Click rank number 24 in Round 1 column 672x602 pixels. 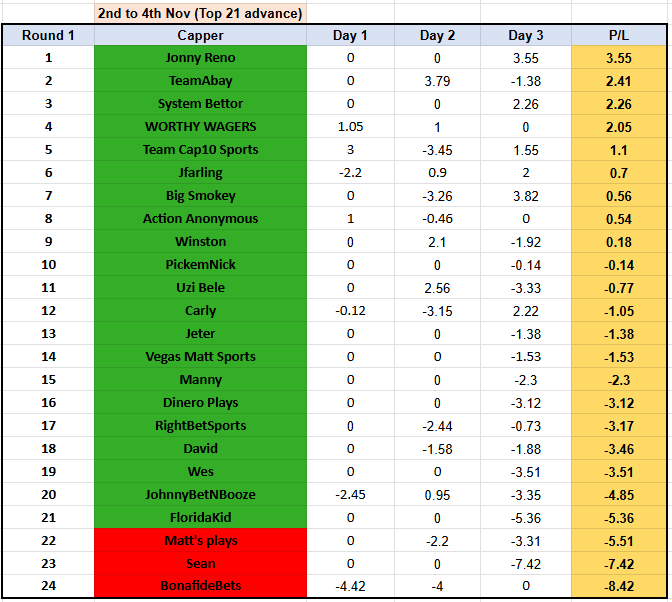pyautogui.click(x=48, y=586)
